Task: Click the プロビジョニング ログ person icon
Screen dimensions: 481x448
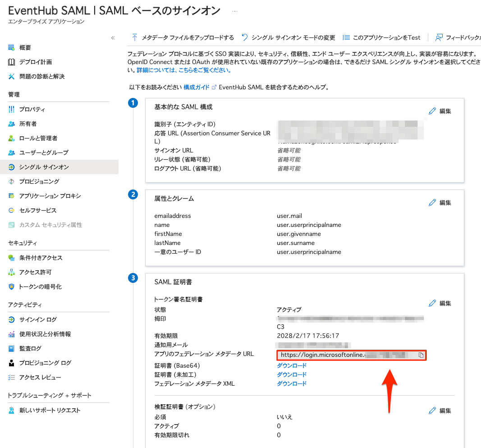Action: tap(11, 363)
